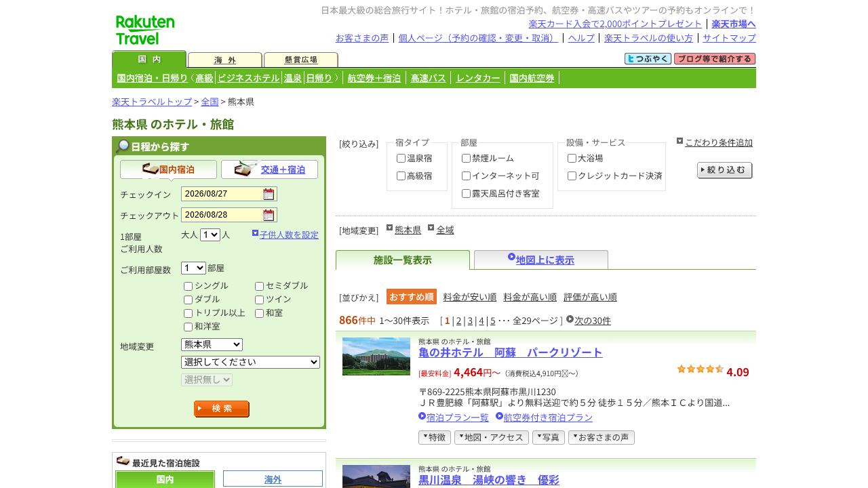Screen dimensions: 868x488
Task: Open レンタカー menu item
Action: click(x=478, y=78)
